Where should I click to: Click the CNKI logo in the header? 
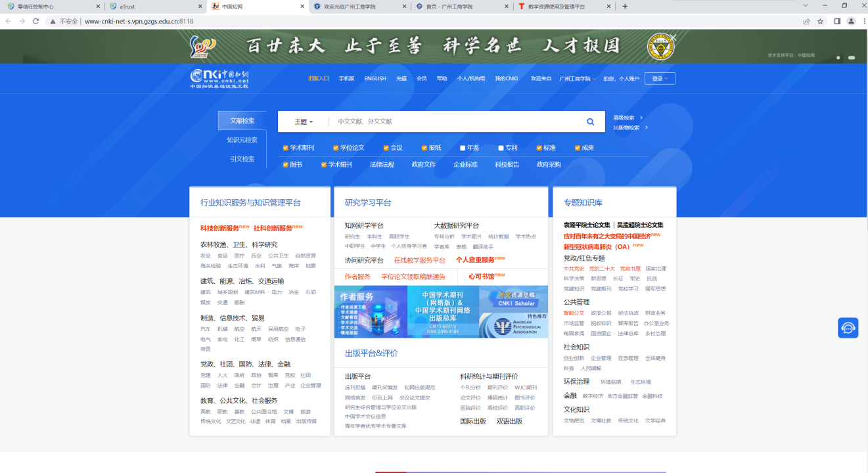pos(219,78)
